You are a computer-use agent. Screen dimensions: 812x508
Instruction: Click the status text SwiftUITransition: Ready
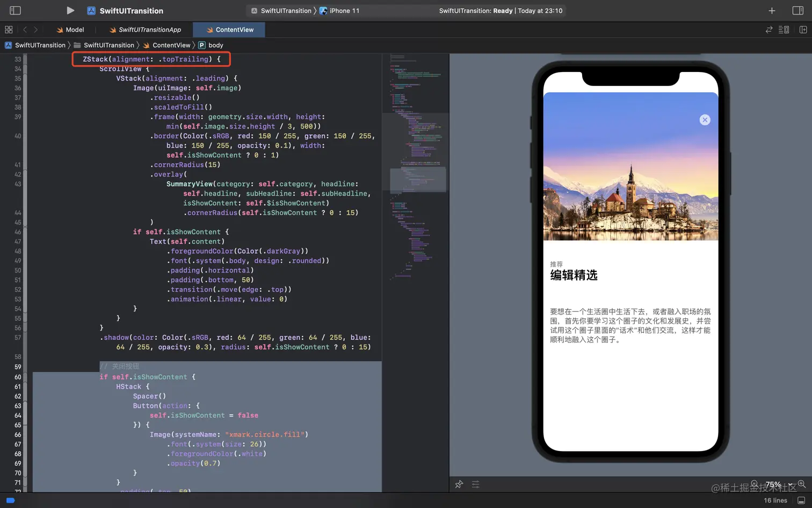[x=476, y=11]
